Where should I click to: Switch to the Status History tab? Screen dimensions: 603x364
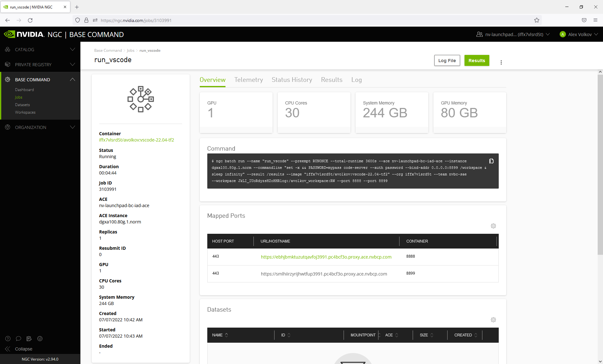coord(292,80)
